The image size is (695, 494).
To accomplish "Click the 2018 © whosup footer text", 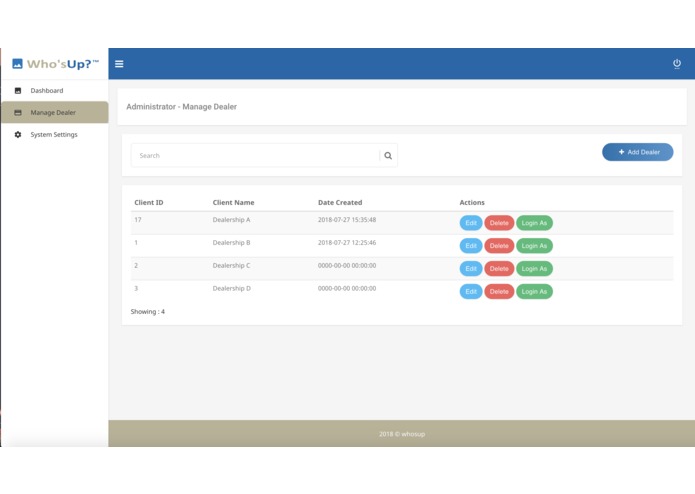I will tap(402, 434).
